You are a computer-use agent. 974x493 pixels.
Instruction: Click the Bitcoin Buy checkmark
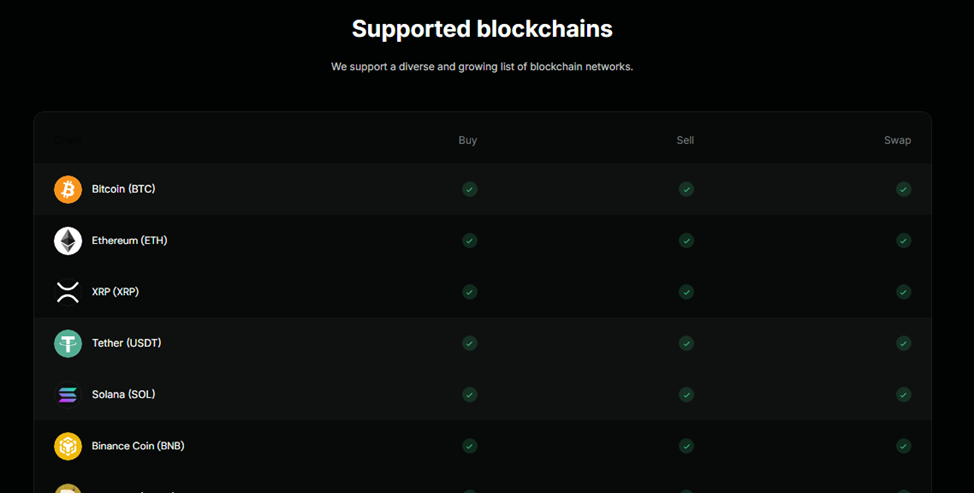470,189
